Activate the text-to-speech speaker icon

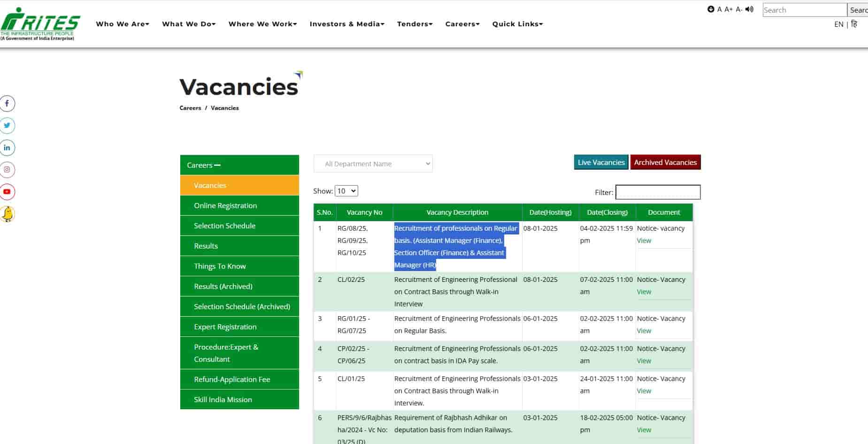[x=749, y=8]
